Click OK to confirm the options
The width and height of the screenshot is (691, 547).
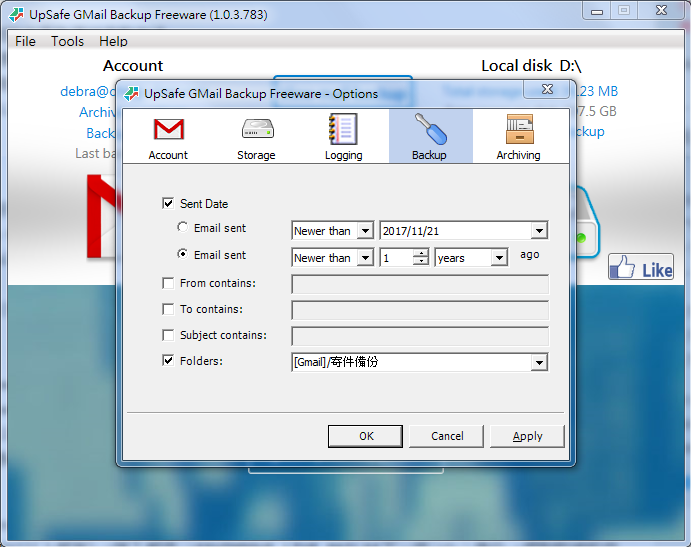pos(365,436)
